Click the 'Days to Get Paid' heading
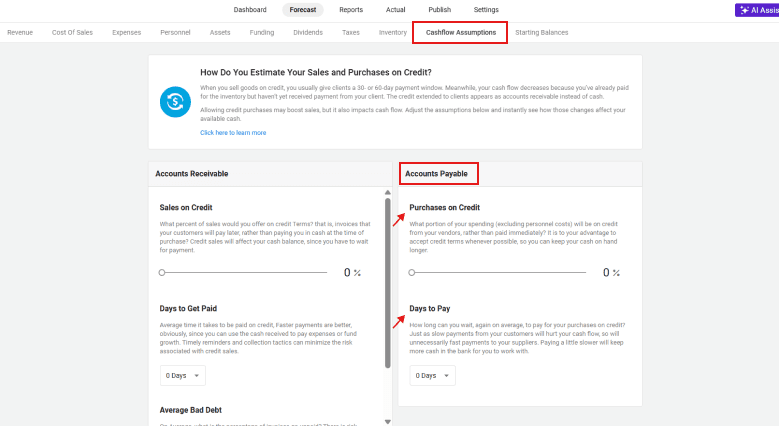Screen dimensions: 779x426 coord(188,308)
